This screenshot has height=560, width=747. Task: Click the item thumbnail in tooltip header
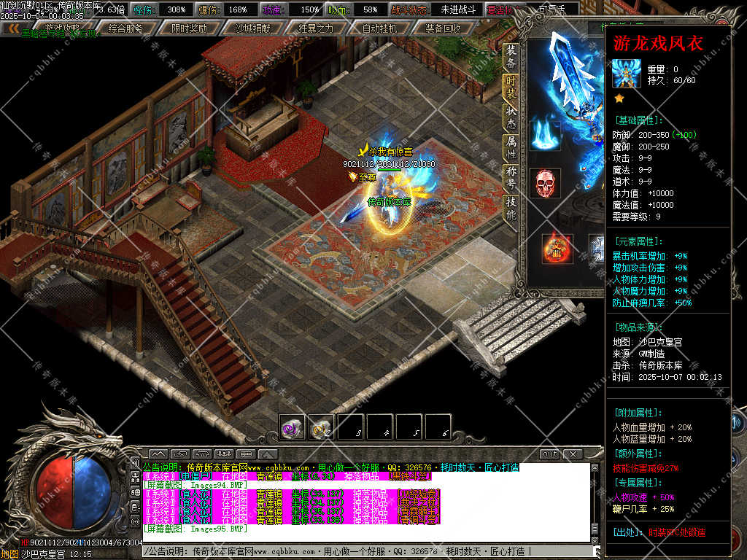626,74
